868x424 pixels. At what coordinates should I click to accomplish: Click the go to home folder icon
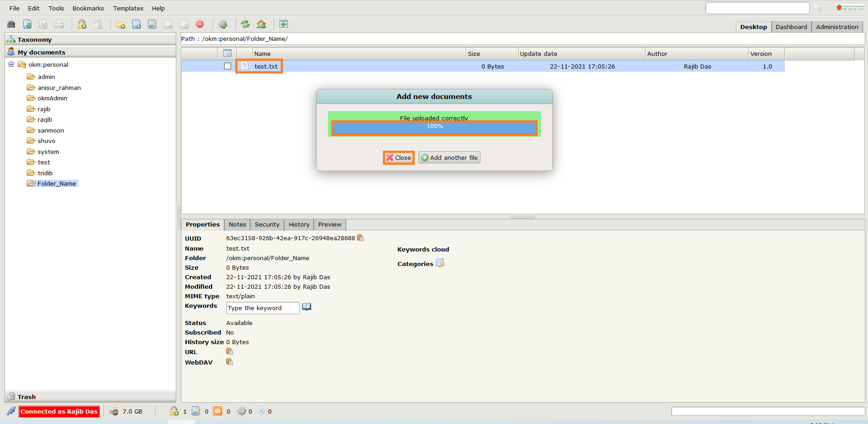point(261,25)
